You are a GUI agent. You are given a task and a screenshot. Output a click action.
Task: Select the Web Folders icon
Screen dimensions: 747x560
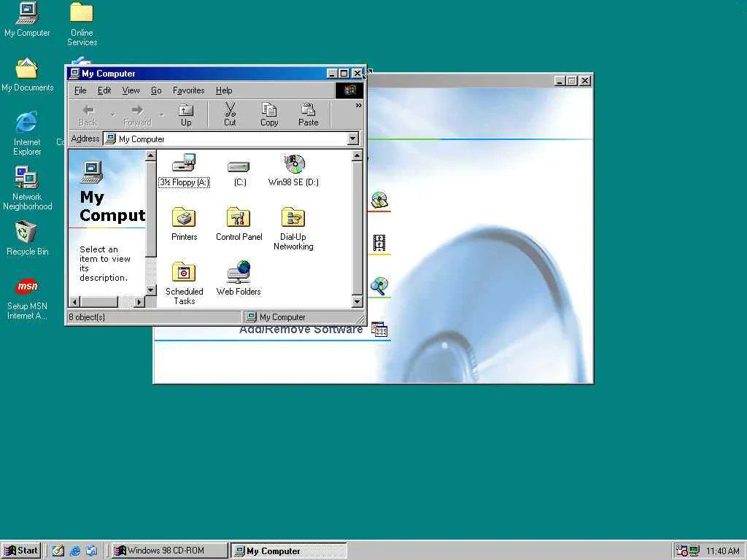(239, 279)
